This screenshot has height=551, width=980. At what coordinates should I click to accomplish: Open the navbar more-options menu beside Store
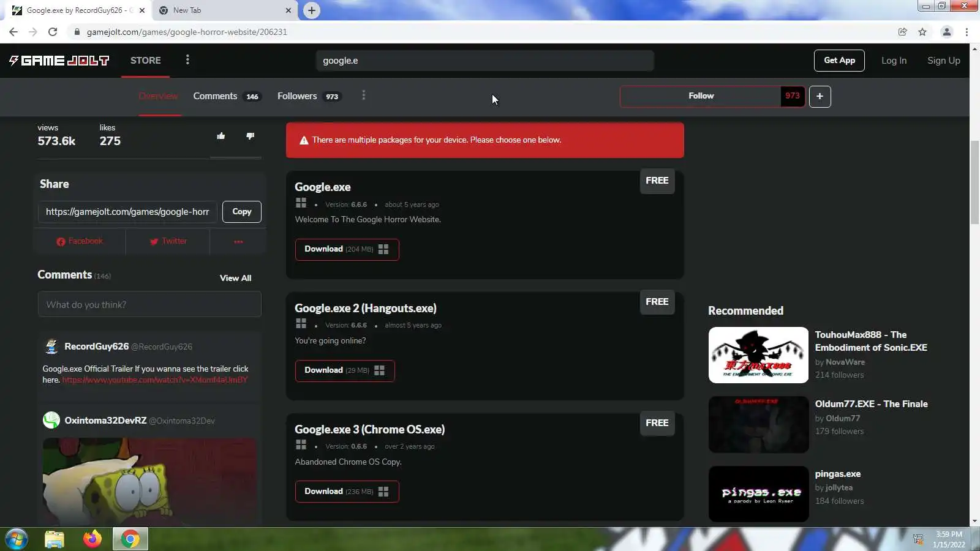pyautogui.click(x=187, y=59)
